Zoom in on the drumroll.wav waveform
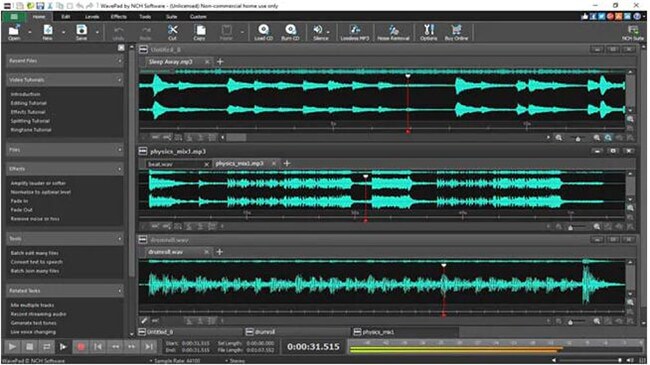650x365 pixels. point(597,321)
